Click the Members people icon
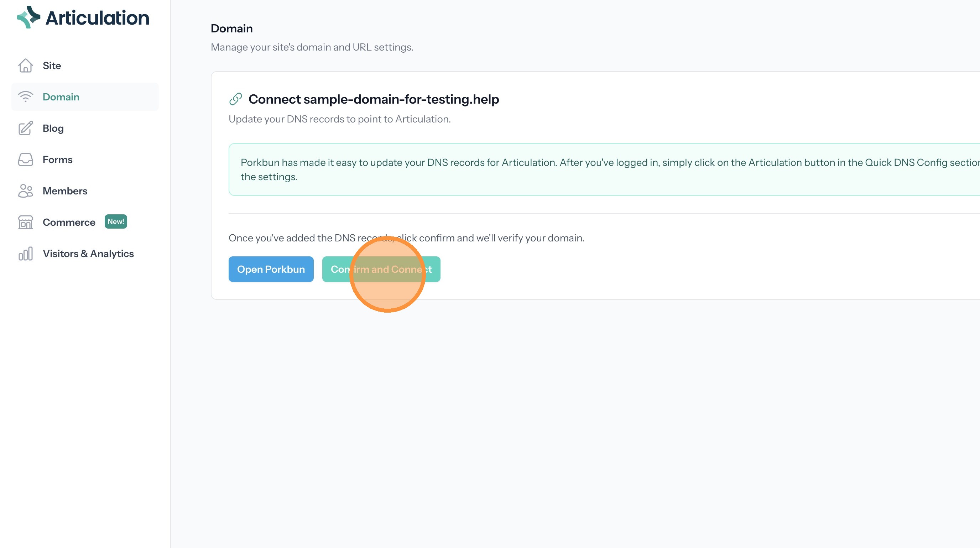 pos(26,191)
